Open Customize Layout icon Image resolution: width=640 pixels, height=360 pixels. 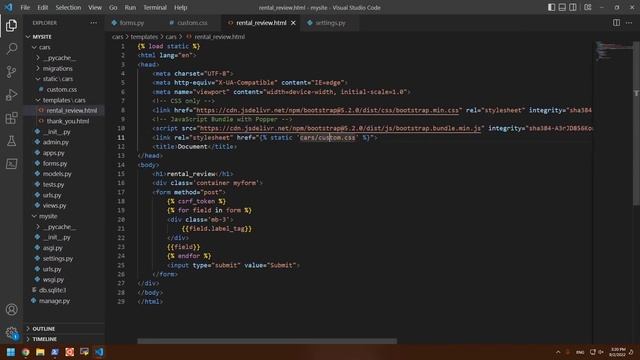(588, 7)
